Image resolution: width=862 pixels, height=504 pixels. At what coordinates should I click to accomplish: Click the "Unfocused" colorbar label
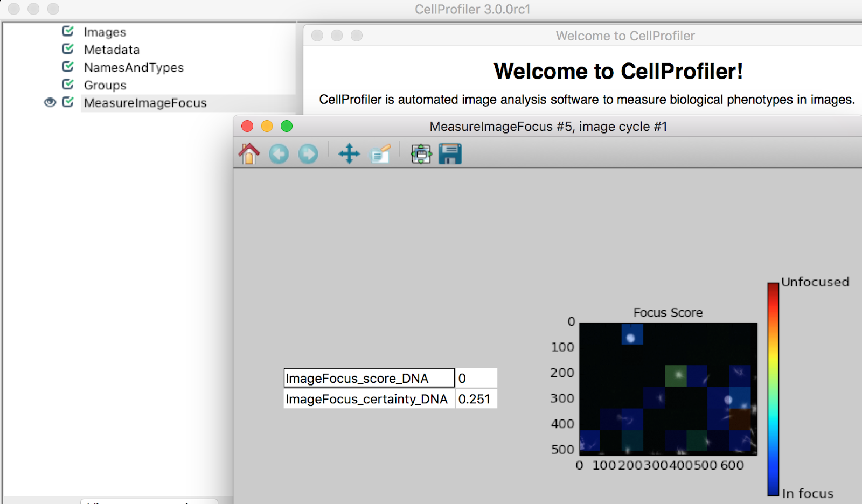pos(815,282)
